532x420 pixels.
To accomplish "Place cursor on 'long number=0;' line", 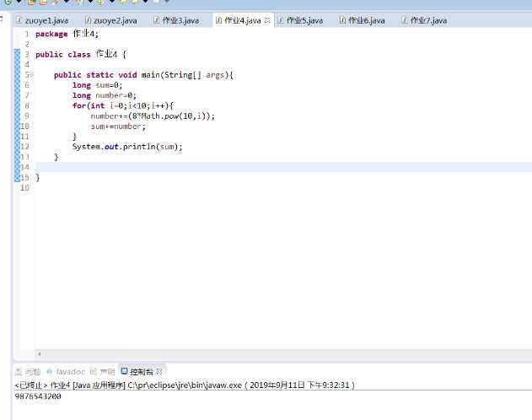I will pos(105,95).
